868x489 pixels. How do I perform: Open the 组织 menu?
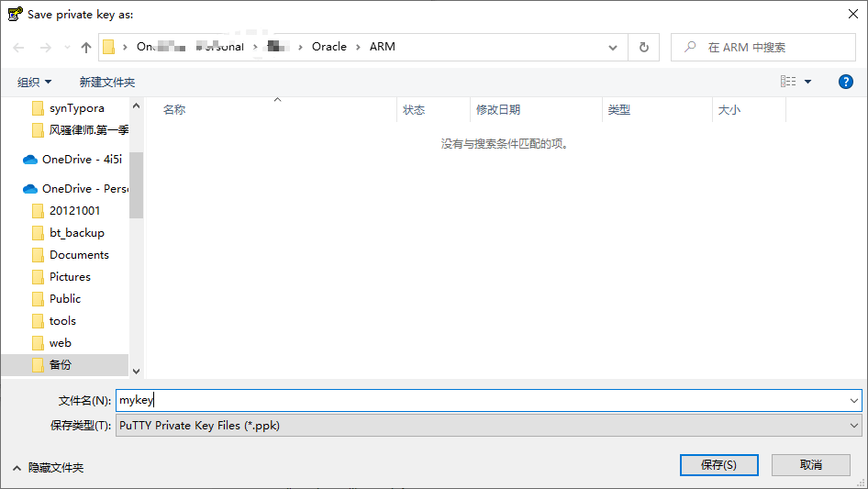(34, 82)
